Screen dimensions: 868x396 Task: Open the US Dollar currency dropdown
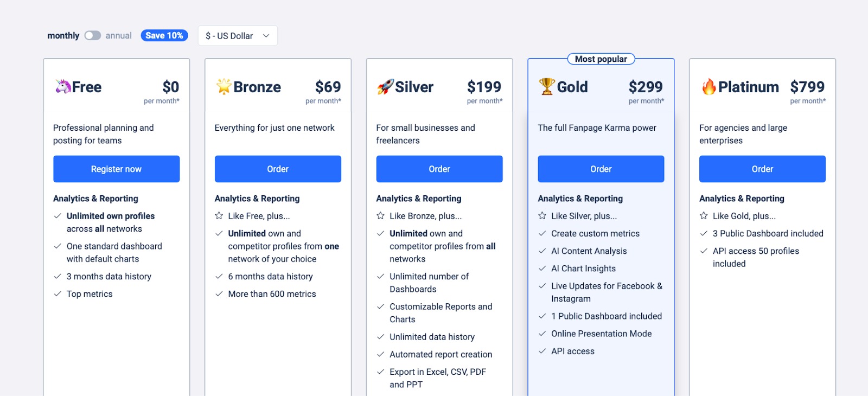237,35
